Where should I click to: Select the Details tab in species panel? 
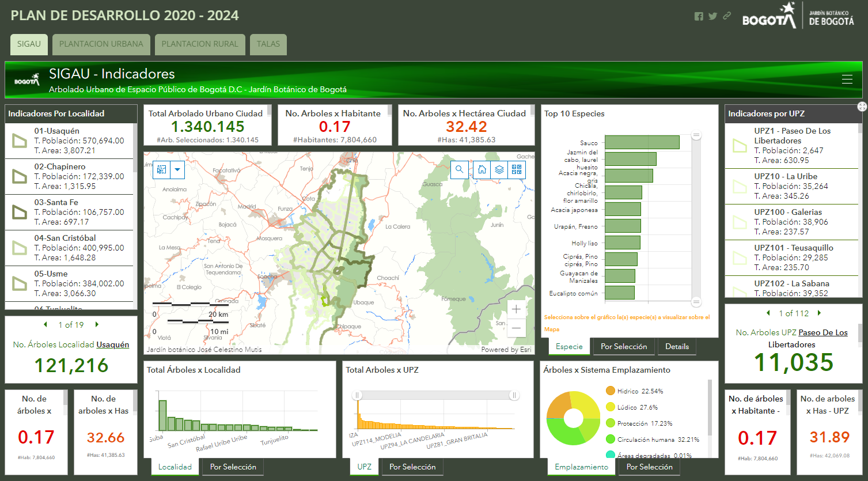(x=677, y=347)
